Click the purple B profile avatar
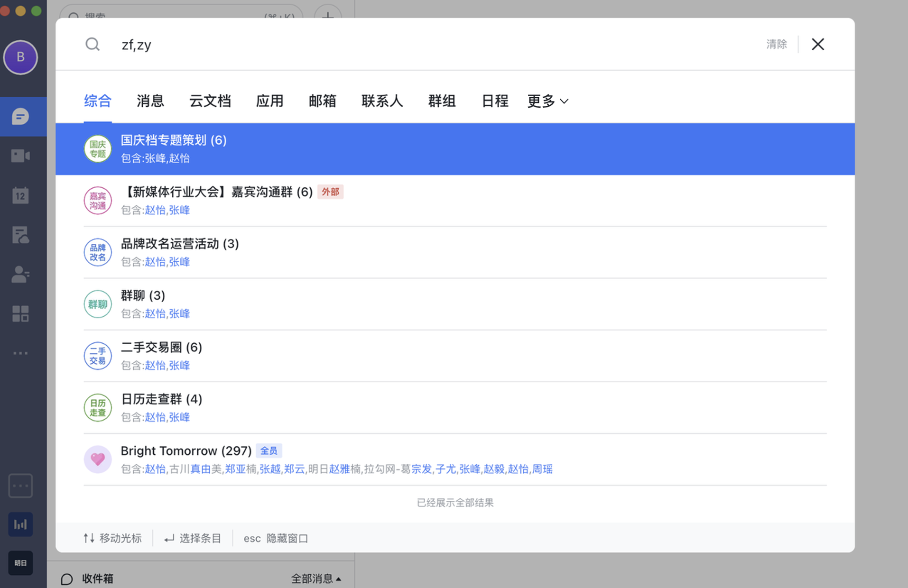908x588 pixels. (x=20, y=57)
